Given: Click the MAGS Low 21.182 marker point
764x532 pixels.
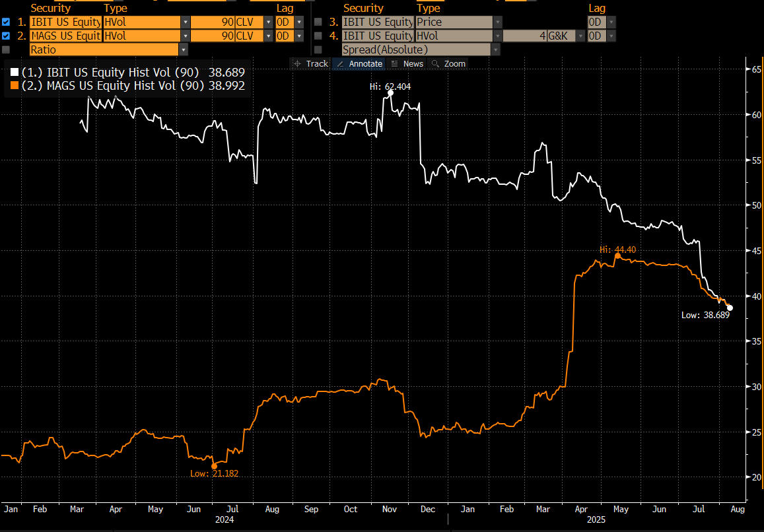Looking at the screenshot, I should click(215, 466).
